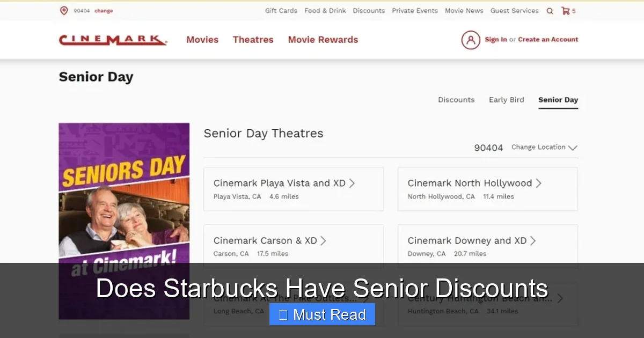Viewport: 644px width, 338px height.
Task: Click the 90404 zip code beside Change Location
Action: pos(488,148)
